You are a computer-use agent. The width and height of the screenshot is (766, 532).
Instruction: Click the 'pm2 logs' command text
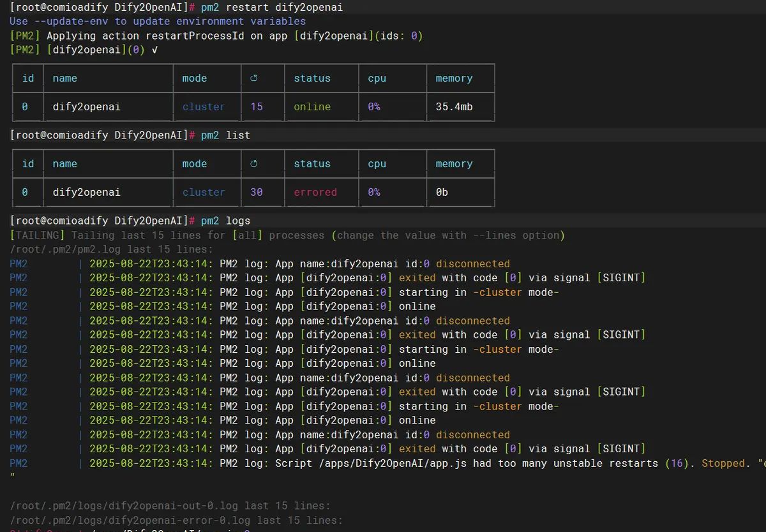(x=225, y=221)
